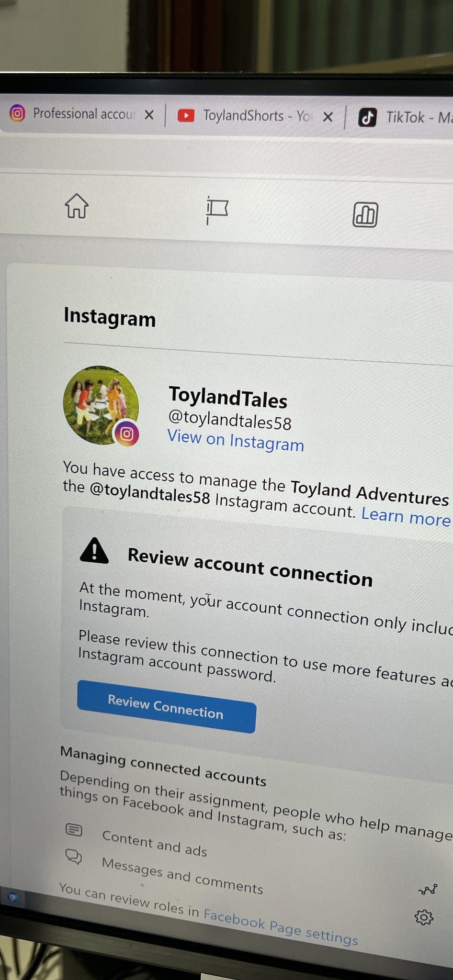Switch to the ToylandShorts YouTube tab
This screenshot has height=980, width=453.
coord(244,116)
